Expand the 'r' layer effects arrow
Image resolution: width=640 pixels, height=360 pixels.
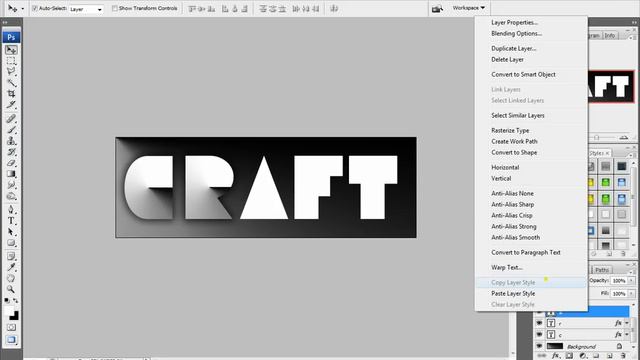[627, 323]
